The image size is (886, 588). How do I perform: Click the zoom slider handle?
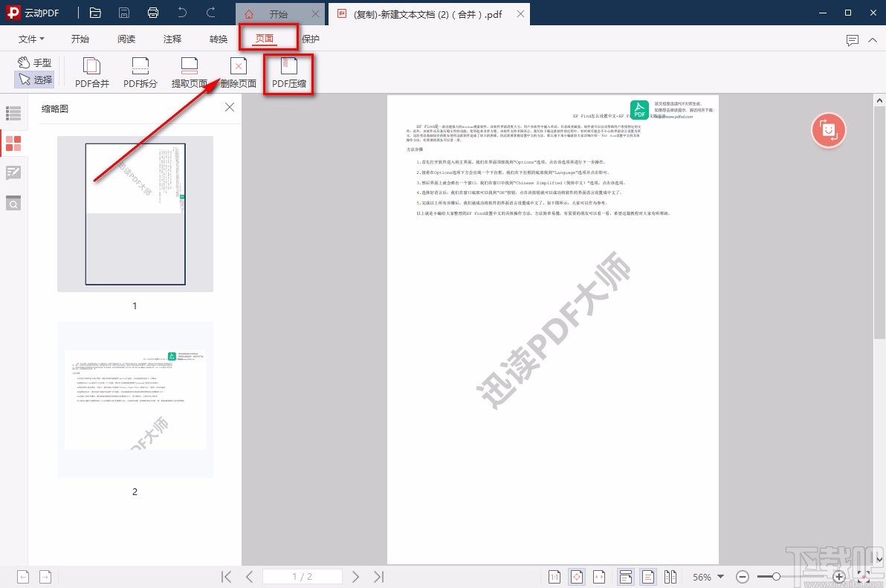pos(777,577)
